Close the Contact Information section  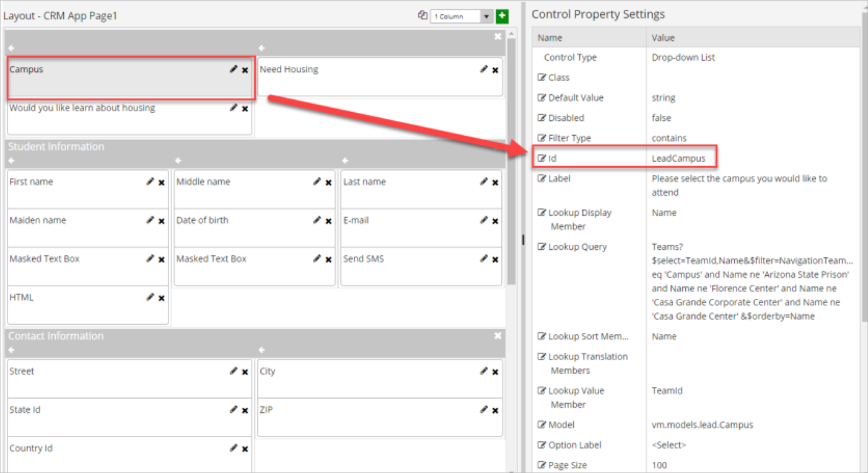click(x=497, y=335)
